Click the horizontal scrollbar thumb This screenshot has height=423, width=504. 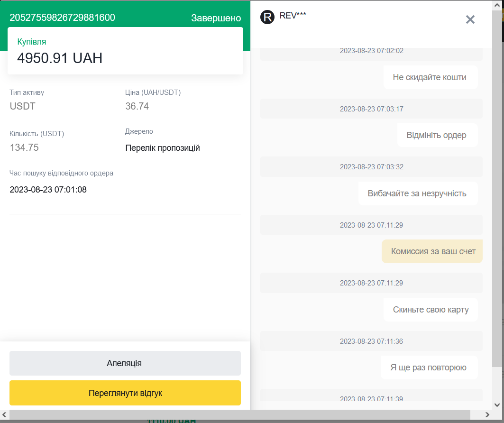(240, 414)
